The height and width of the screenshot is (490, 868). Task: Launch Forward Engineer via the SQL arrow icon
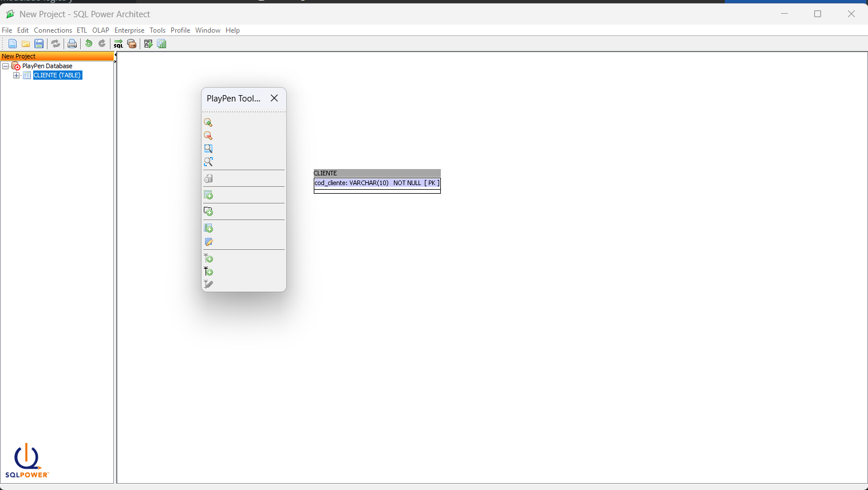pyautogui.click(x=119, y=44)
